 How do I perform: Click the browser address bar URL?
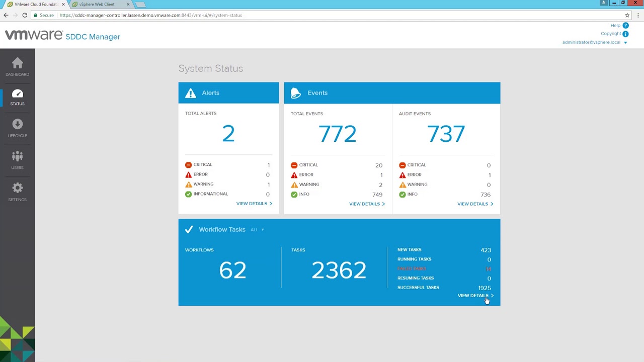pos(151,15)
